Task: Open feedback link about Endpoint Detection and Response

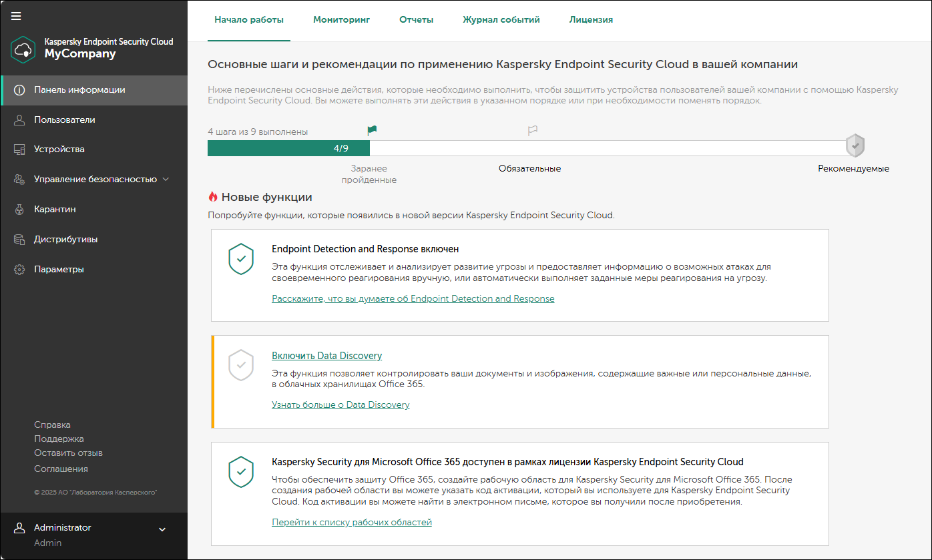Action: [x=413, y=298]
